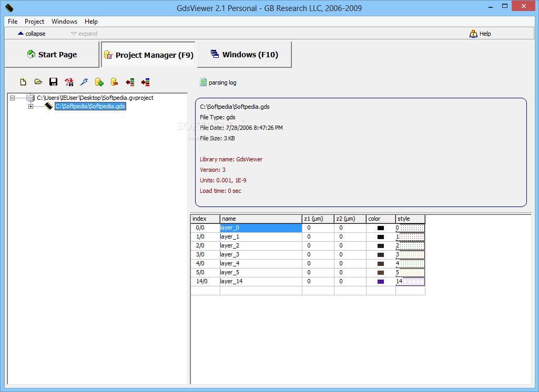Click the style pattern cell for layer_5
The image size is (539, 392).
pyautogui.click(x=411, y=273)
